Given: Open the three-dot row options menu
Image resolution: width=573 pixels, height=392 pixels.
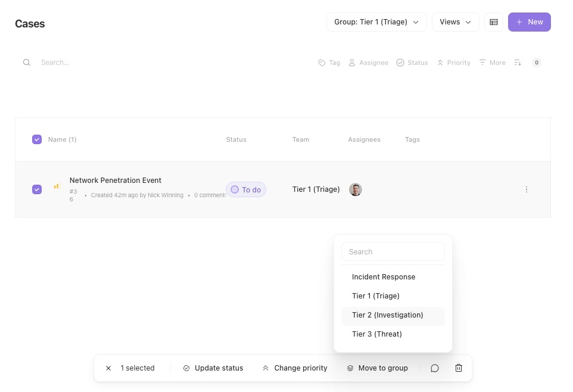Looking at the screenshot, I should [527, 189].
